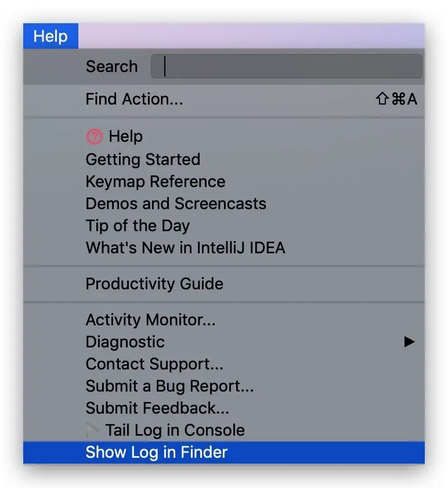The height and width of the screenshot is (488, 448).
Task: Click the Help menu title
Action: pos(50,36)
